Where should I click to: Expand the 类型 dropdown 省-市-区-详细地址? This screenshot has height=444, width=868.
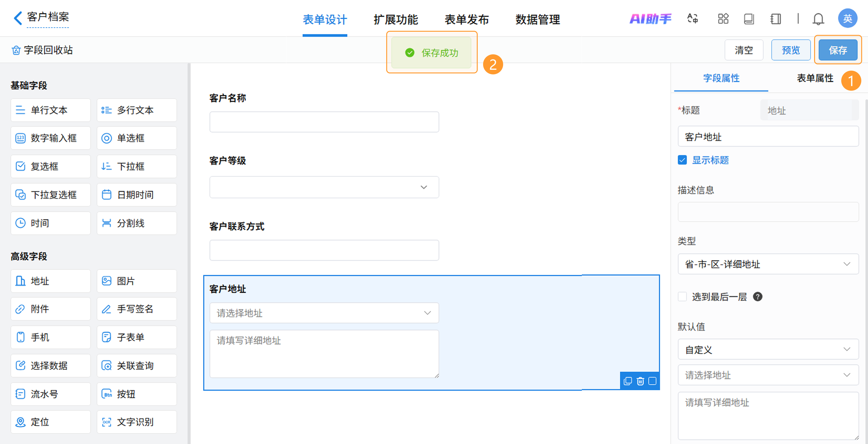(x=768, y=264)
